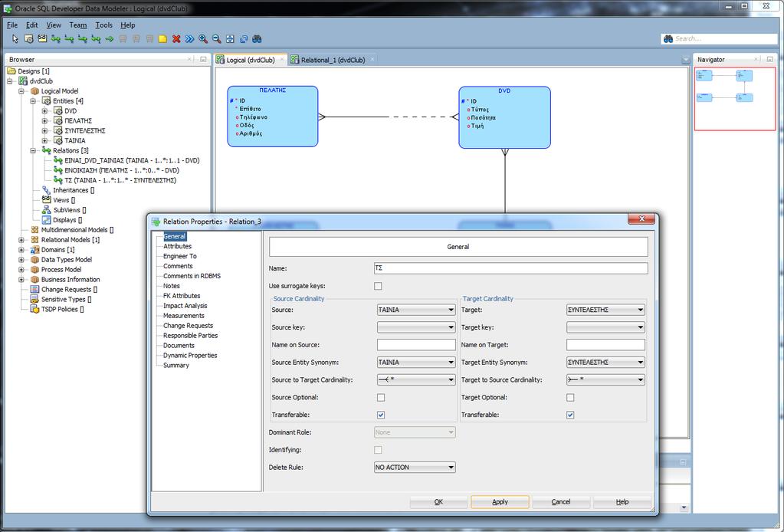Open the Tools menu
Image resolution: width=784 pixels, height=532 pixels.
tap(104, 25)
